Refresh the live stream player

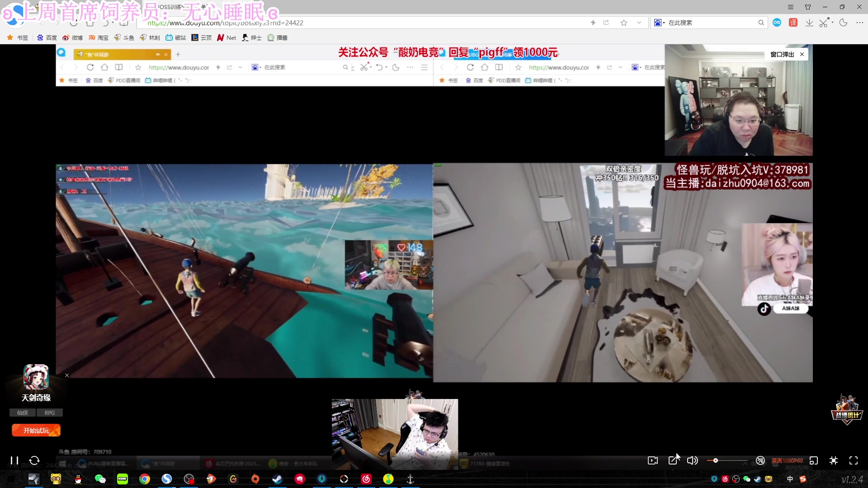[34, 460]
